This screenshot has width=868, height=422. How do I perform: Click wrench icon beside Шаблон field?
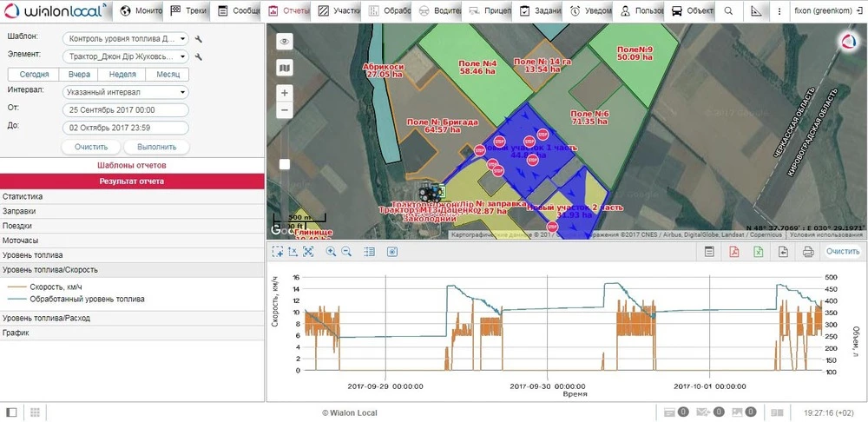pos(199,39)
